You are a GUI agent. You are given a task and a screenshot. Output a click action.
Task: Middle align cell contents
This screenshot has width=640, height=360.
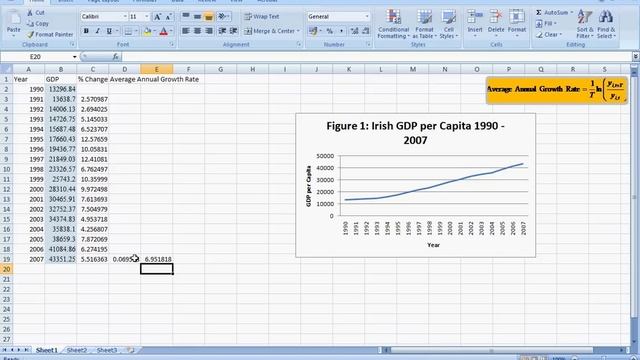point(197,16)
